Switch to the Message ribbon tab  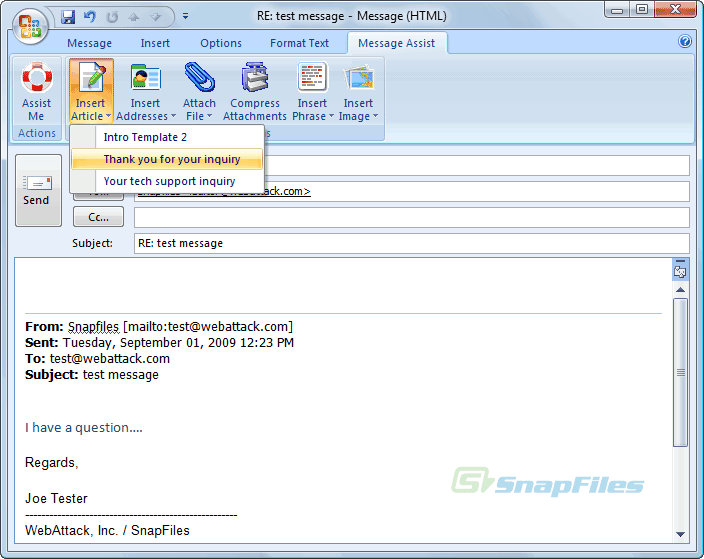(x=89, y=43)
